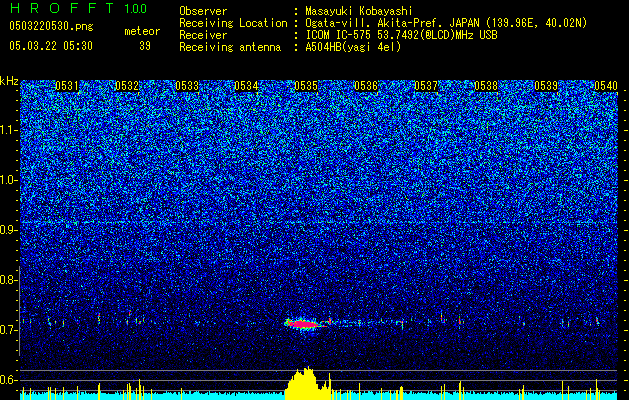Select the filename 0503220530.png

[51, 26]
